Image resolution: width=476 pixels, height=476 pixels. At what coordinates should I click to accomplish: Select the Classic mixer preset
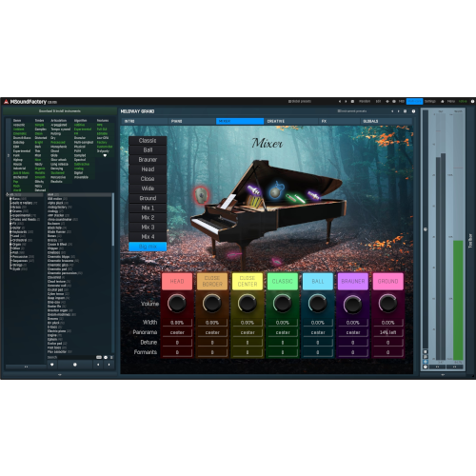148,141
